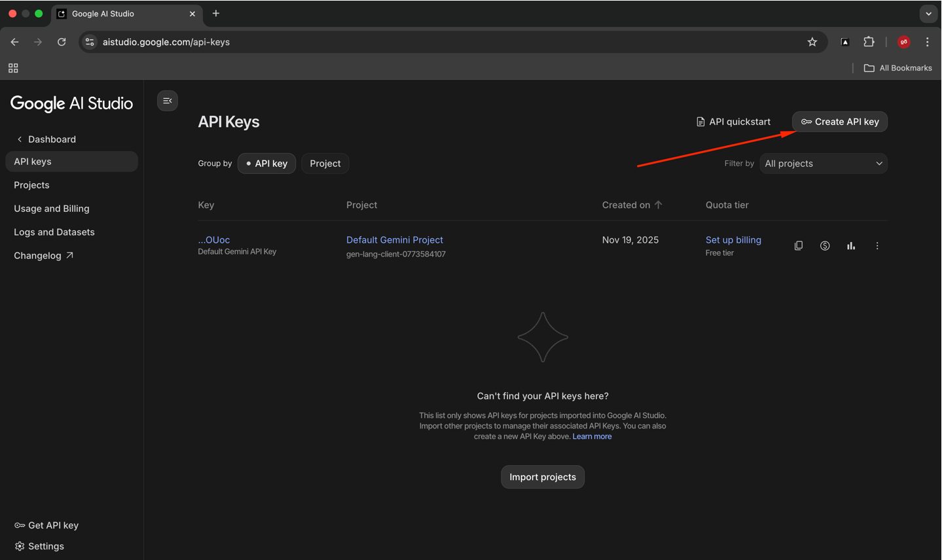Viewport: 942px width, 560px height.
Task: Click the billing dollar icon in key row
Action: pyautogui.click(x=825, y=246)
